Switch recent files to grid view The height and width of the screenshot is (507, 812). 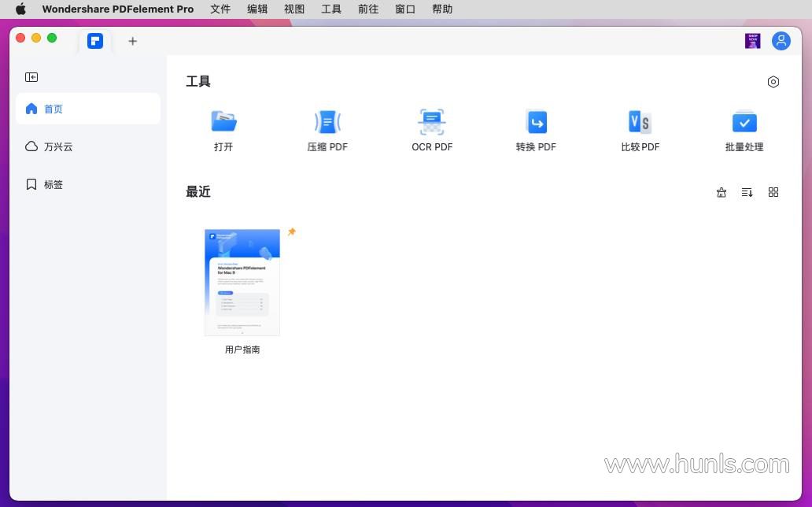tap(773, 192)
